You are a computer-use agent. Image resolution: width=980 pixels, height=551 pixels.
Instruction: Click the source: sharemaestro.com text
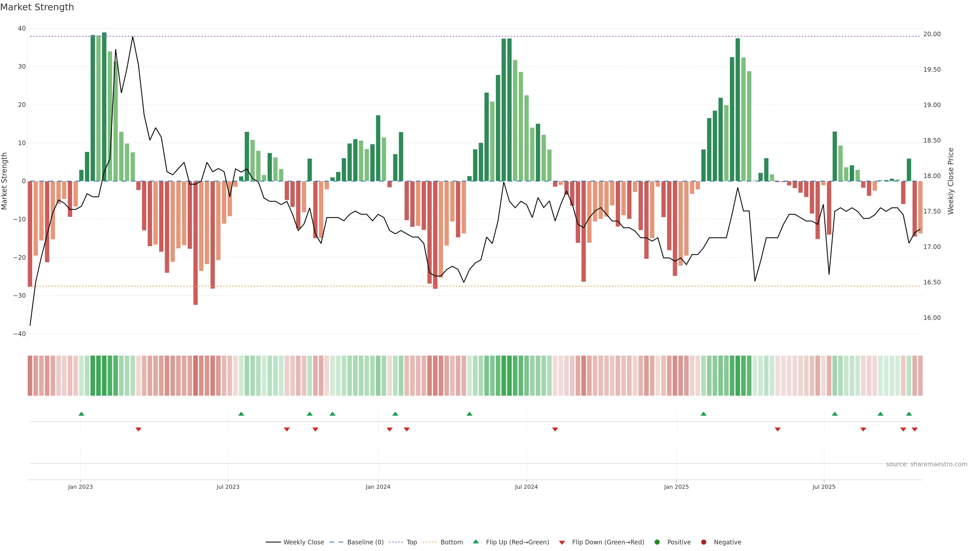(926, 464)
